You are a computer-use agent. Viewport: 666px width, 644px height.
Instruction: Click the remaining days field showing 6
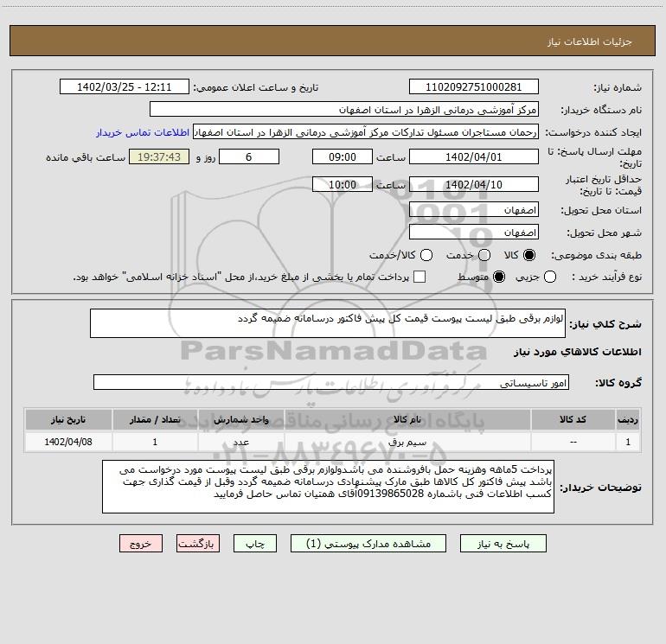click(249, 156)
